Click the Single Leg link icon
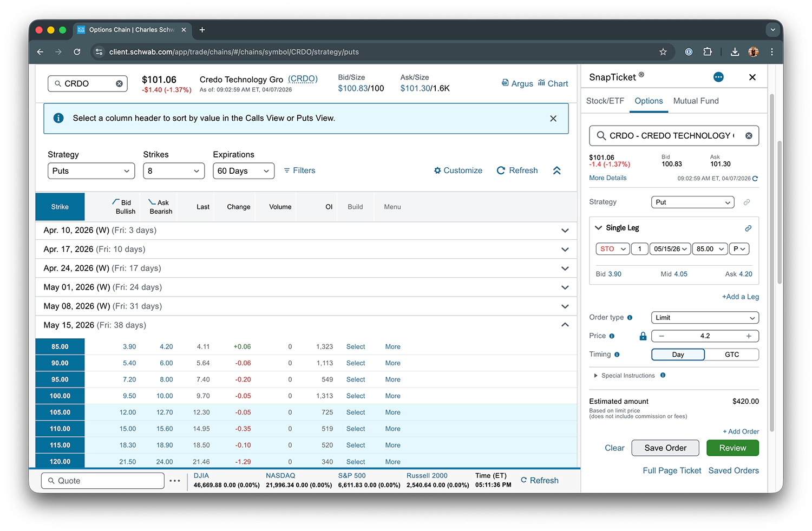Image resolution: width=812 pixels, height=531 pixels. (x=748, y=228)
